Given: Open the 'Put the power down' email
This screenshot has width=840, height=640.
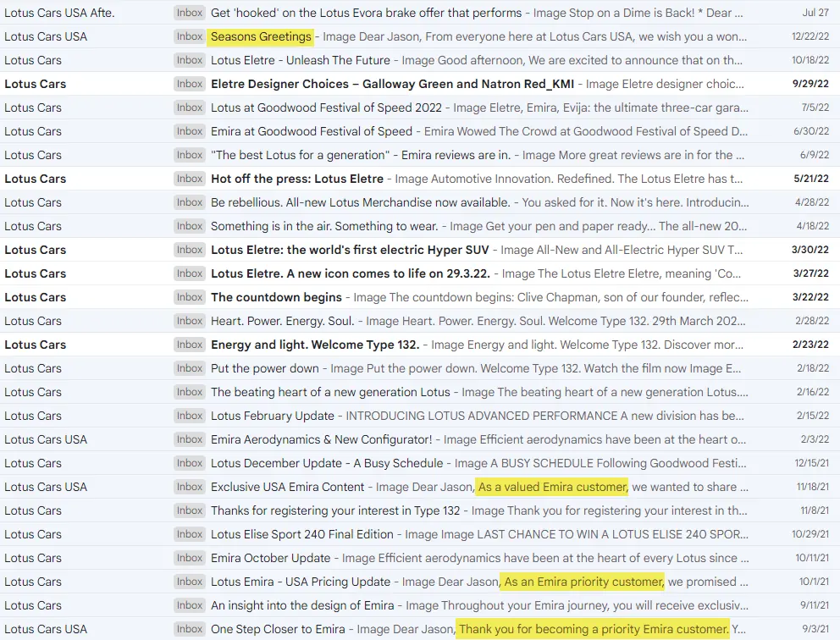Looking at the screenshot, I should pyautogui.click(x=265, y=368).
